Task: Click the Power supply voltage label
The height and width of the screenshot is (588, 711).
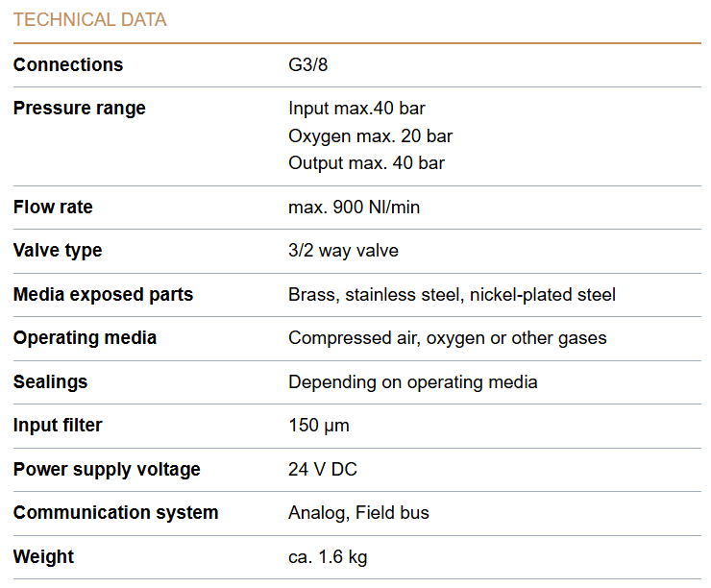Action: pos(107,470)
